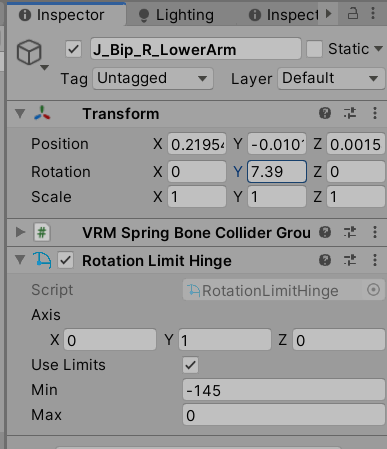Open the Rotation Limit Hinge presets icon
Screen dimensions: 387x449
350,260
